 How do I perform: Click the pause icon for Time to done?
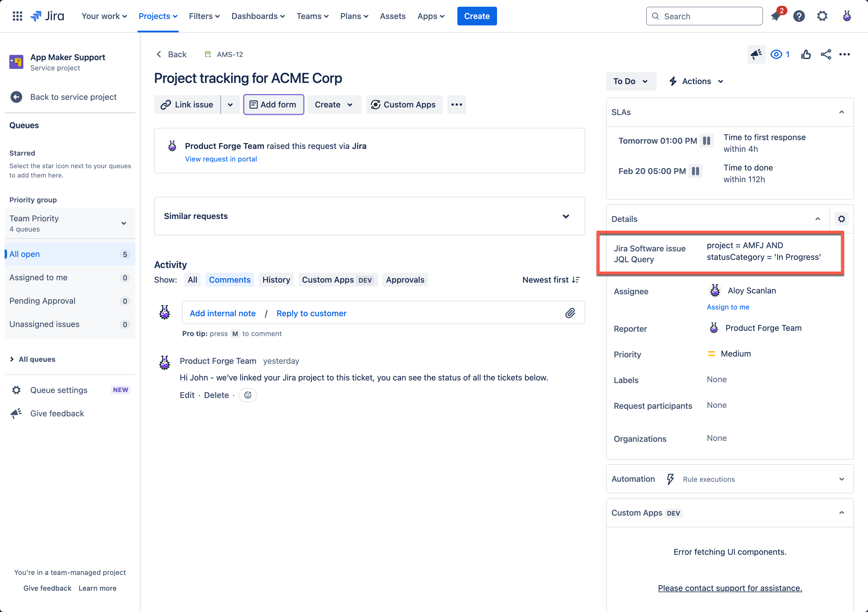pos(696,171)
